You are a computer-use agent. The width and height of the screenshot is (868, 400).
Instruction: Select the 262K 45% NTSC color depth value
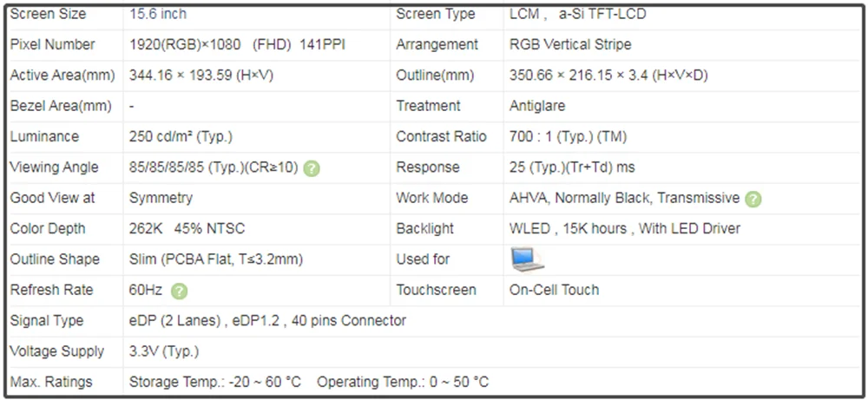click(x=187, y=229)
